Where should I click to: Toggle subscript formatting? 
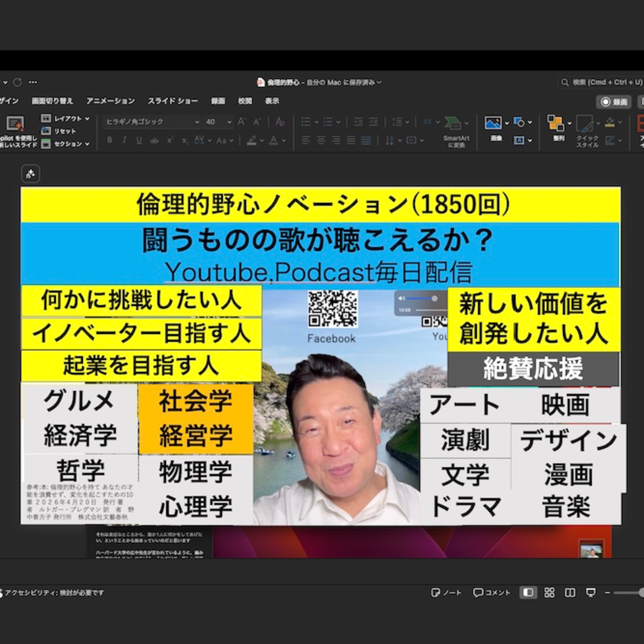(x=185, y=140)
